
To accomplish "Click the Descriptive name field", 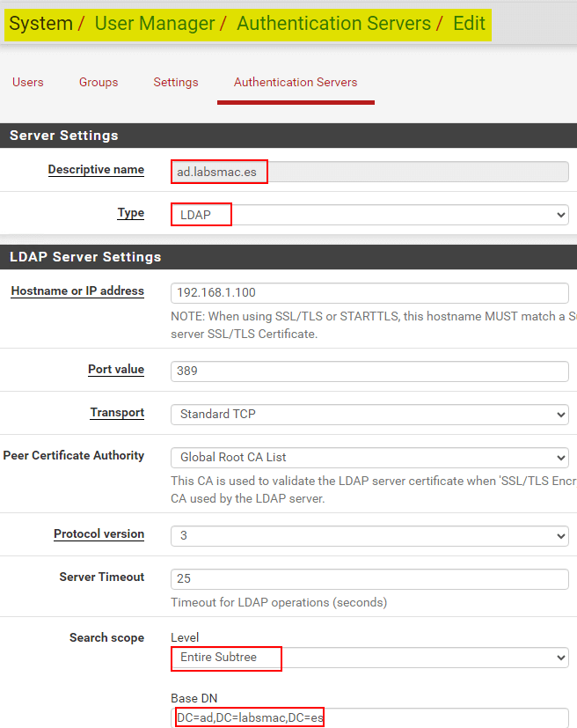I will point(369,172).
